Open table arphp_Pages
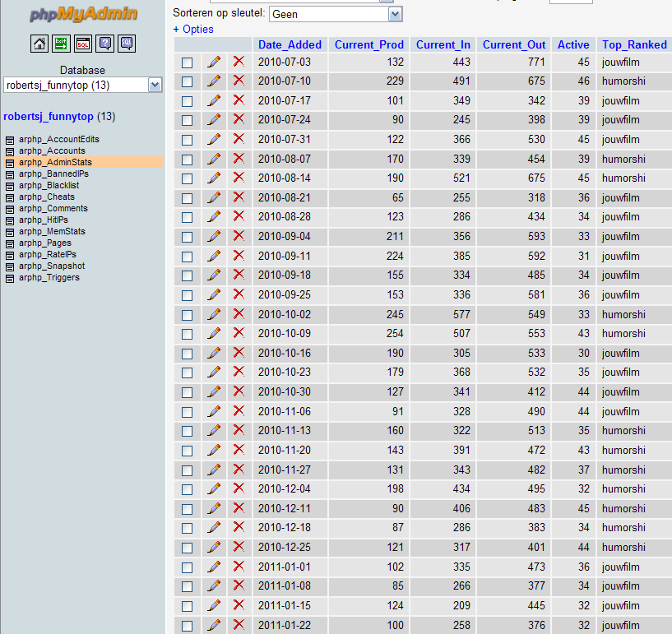The width and height of the screenshot is (672, 634). point(45,243)
